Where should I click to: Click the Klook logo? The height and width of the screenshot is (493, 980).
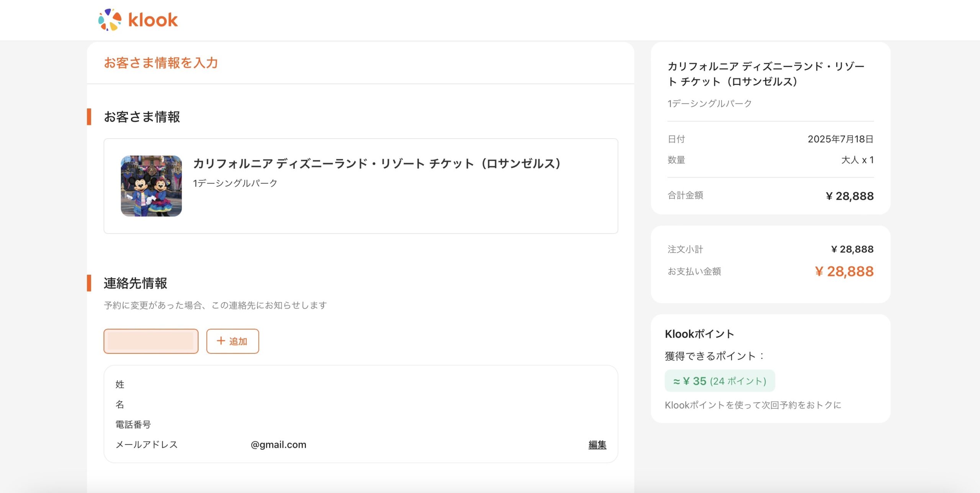138,20
